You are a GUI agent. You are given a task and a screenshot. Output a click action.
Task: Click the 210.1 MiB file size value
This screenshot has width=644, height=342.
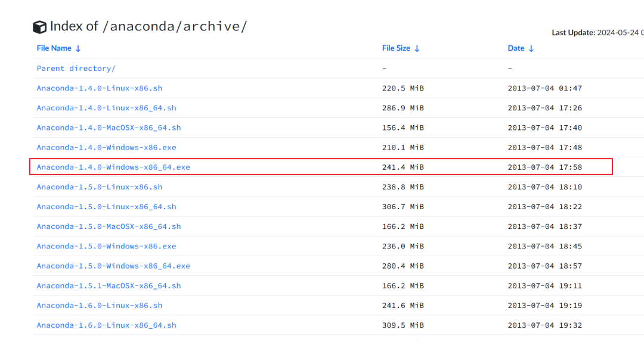click(403, 147)
